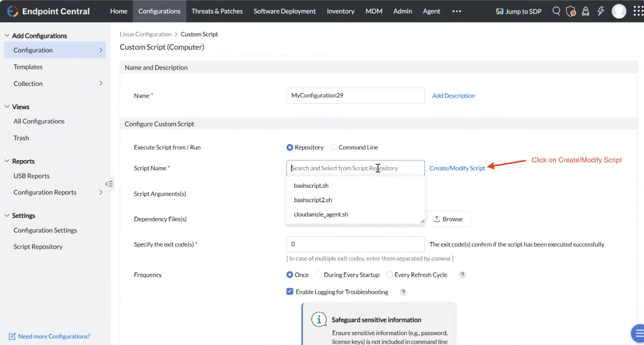Screen dimensions: 644x345
Task: Open the user profile avatar
Action: 619,11
